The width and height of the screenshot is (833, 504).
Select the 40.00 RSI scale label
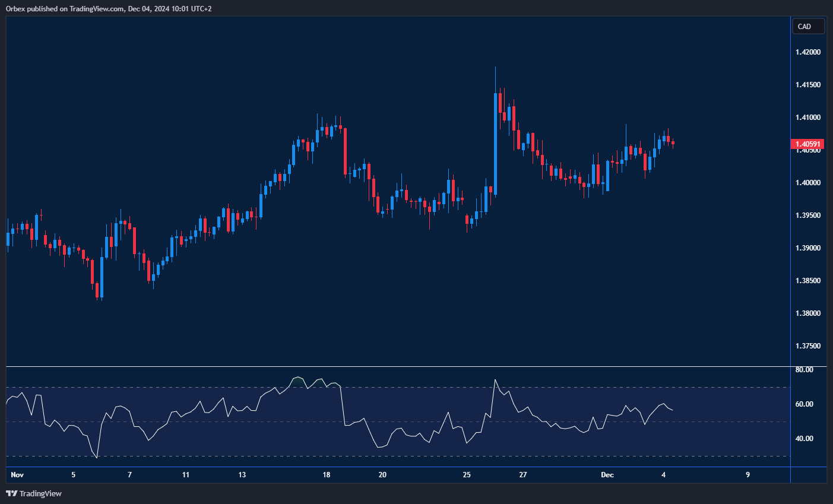[804, 439]
